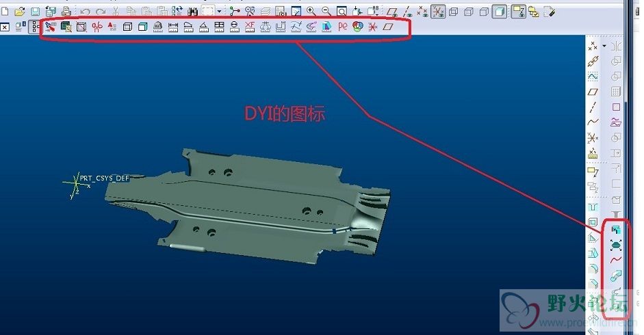The height and width of the screenshot is (335, 644).
Task: Close the panel with X button
Action: pyautogui.click(x=5, y=27)
